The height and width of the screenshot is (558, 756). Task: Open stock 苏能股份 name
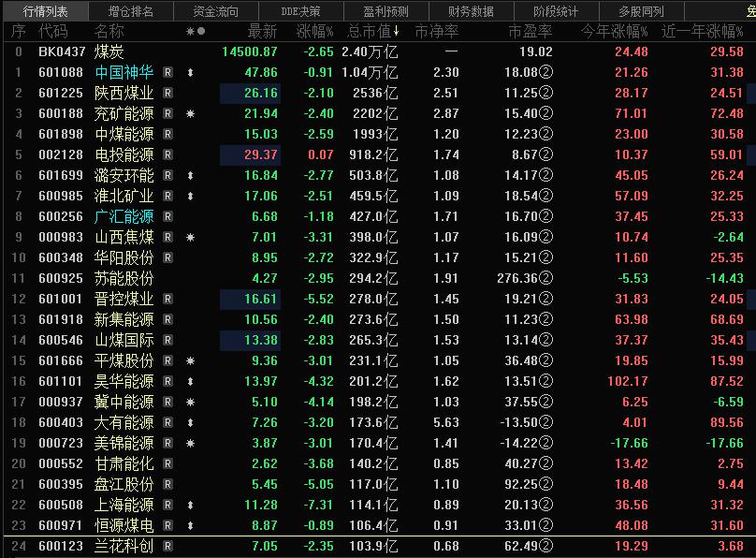124,278
